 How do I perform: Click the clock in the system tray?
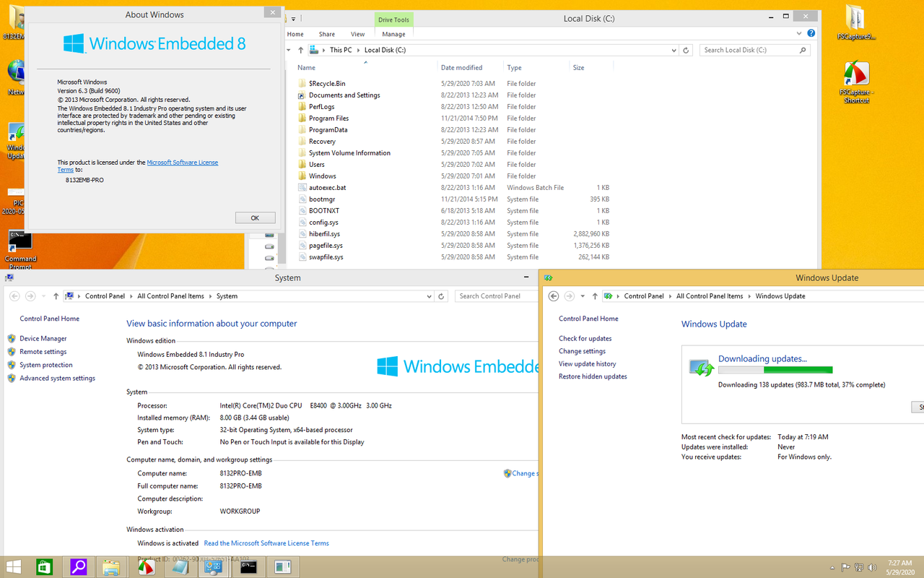pyautogui.click(x=899, y=567)
